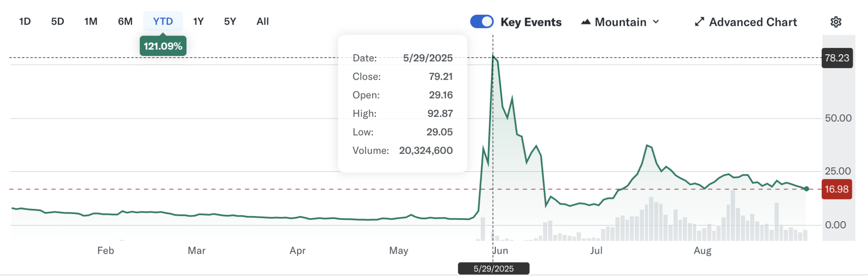The image size is (868, 280).
Task: Click the 121.09% performance badge
Action: pos(163,46)
